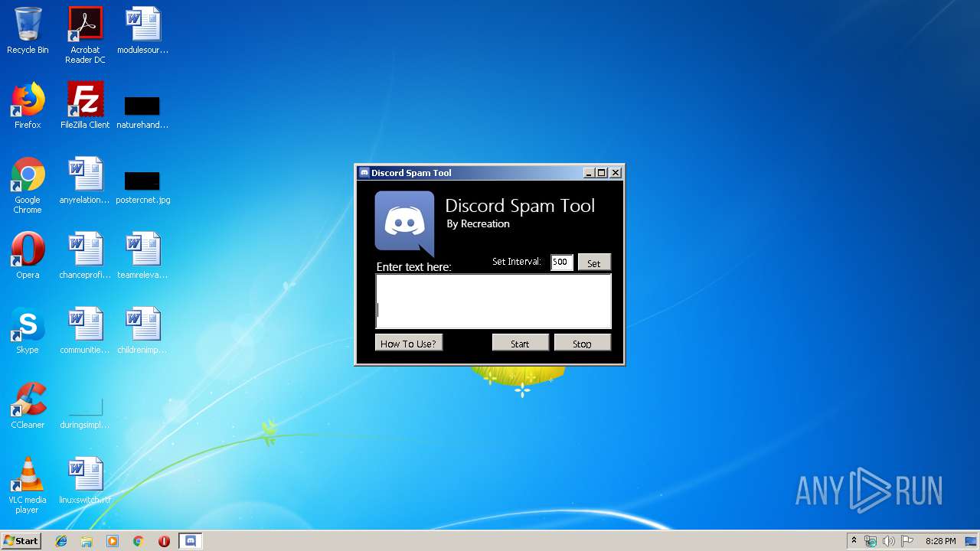Launch Internet Explorer from the taskbar
The height and width of the screenshot is (551, 980).
61,541
